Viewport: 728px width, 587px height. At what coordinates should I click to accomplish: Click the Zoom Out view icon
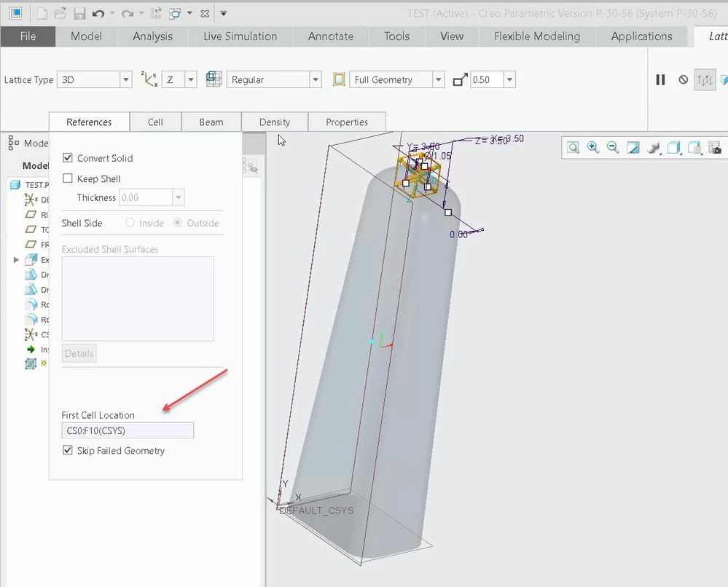point(613,148)
